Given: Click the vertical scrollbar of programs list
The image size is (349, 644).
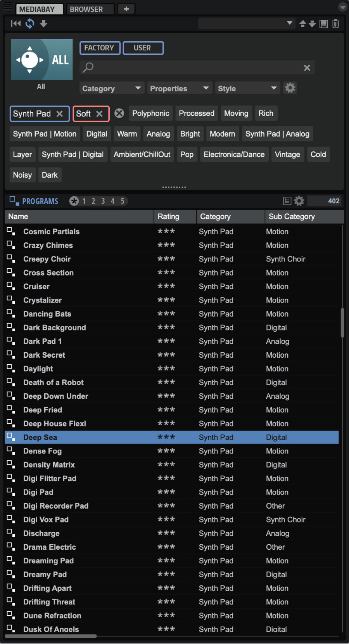Looking at the screenshot, I should (x=342, y=323).
